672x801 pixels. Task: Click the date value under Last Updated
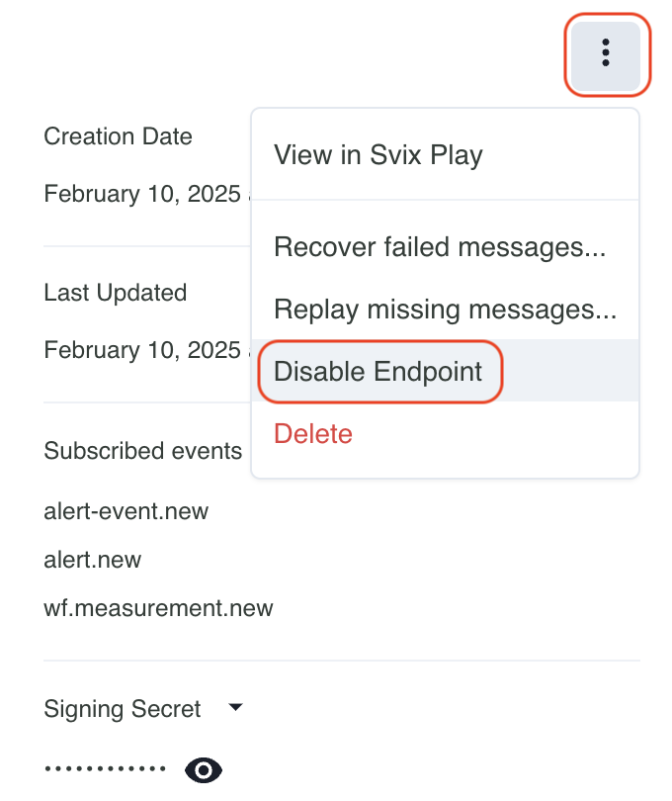pyautogui.click(x=141, y=350)
